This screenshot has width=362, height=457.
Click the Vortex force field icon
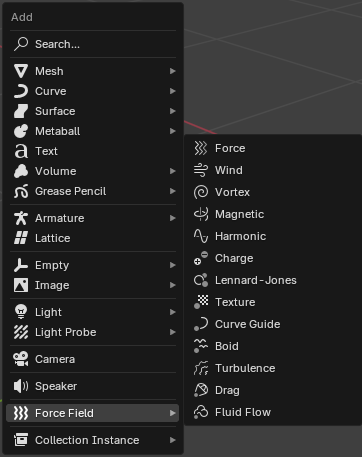coord(201,192)
